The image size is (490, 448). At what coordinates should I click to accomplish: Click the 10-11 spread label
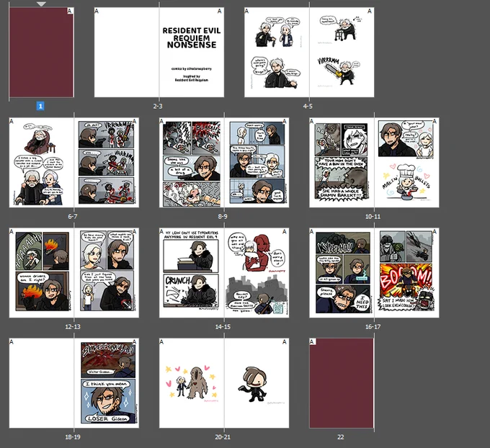tap(373, 217)
